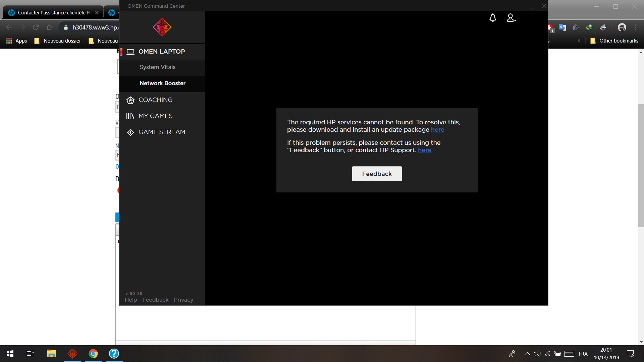The image size is (644, 362).
Task: Open System Vitals page
Action: (162, 67)
